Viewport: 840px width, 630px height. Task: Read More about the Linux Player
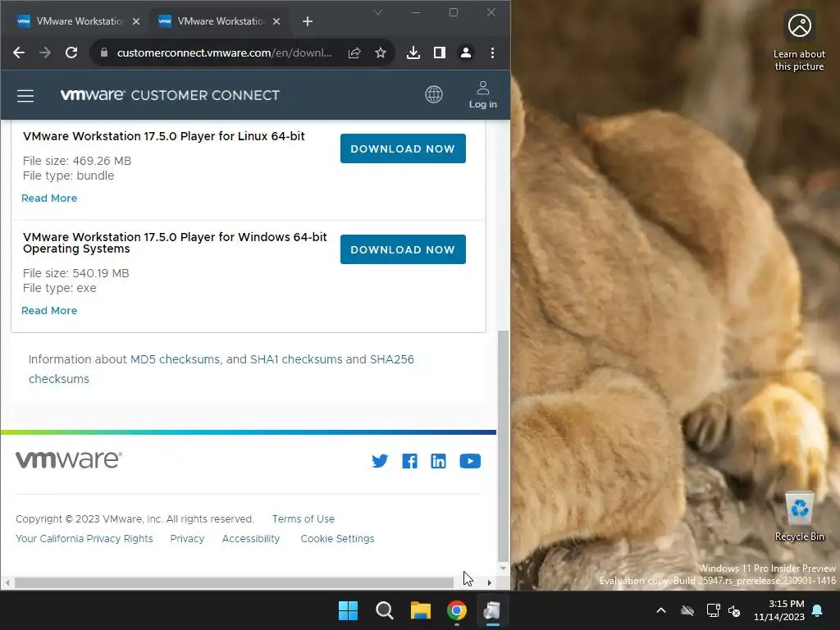[49, 199]
